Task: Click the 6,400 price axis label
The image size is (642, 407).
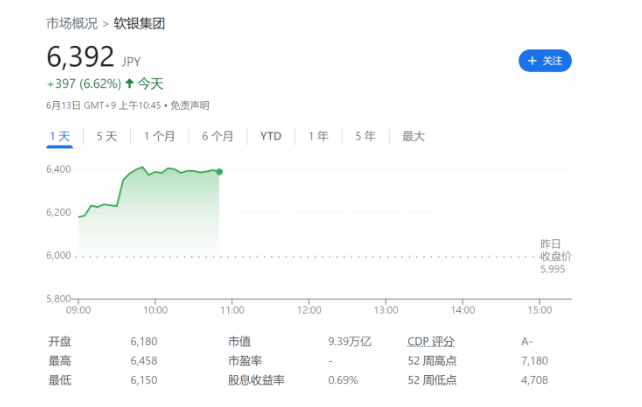Action: pyautogui.click(x=59, y=170)
